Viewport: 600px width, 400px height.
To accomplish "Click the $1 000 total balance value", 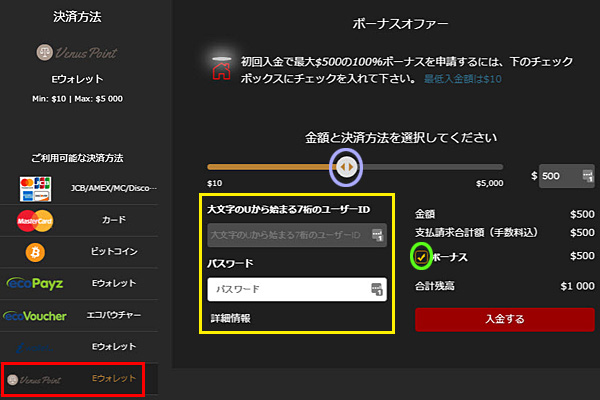I will 577,286.
